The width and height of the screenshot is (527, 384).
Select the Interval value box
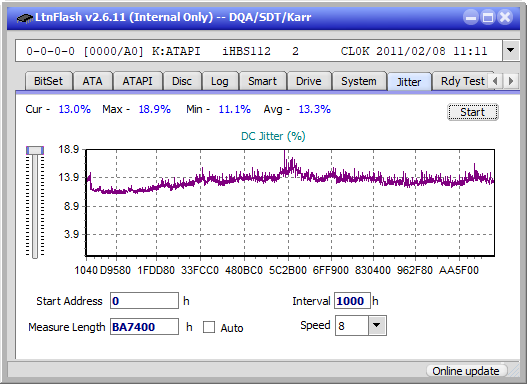click(x=352, y=300)
